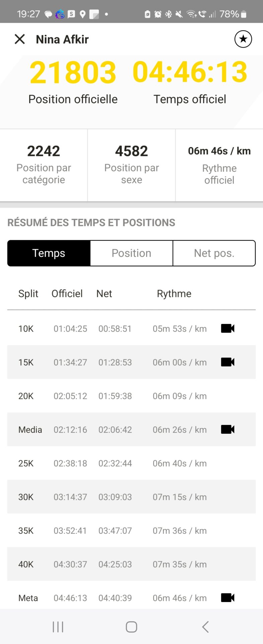Close the Nina Afkir results page
The image size is (263, 644).
point(20,39)
